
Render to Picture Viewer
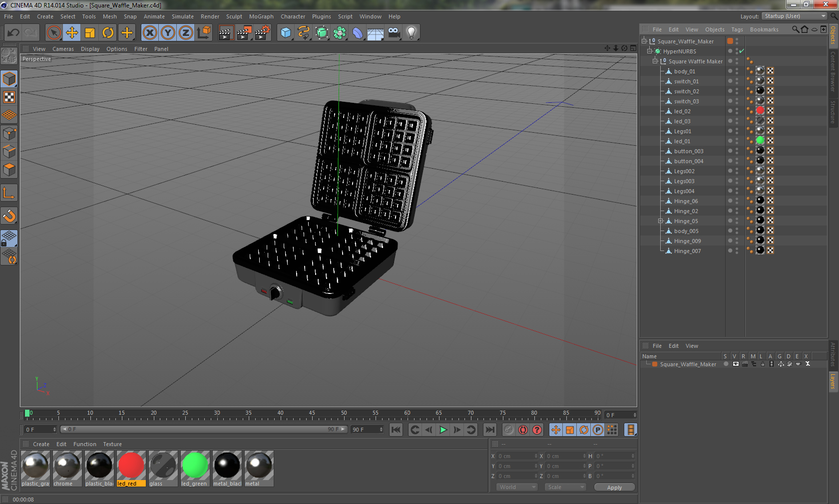tap(244, 33)
